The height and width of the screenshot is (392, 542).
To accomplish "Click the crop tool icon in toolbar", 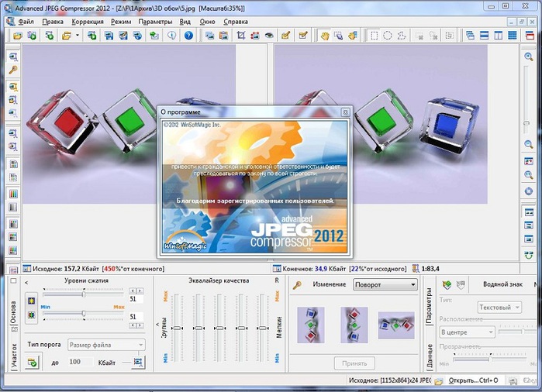I will [241, 36].
